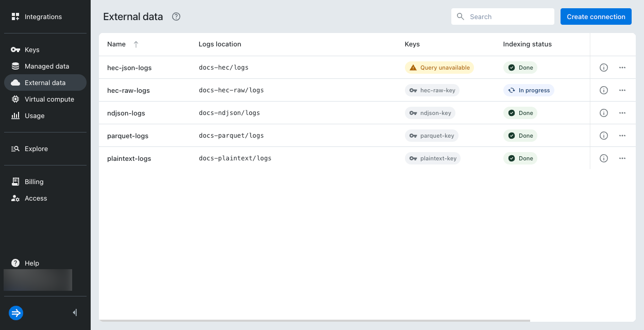Screen dimensions: 644x330
Task: Click the parquet-key key chip
Action: [432, 136]
